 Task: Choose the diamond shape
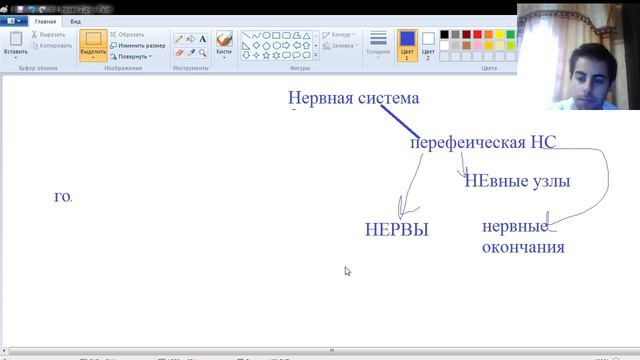256,45
